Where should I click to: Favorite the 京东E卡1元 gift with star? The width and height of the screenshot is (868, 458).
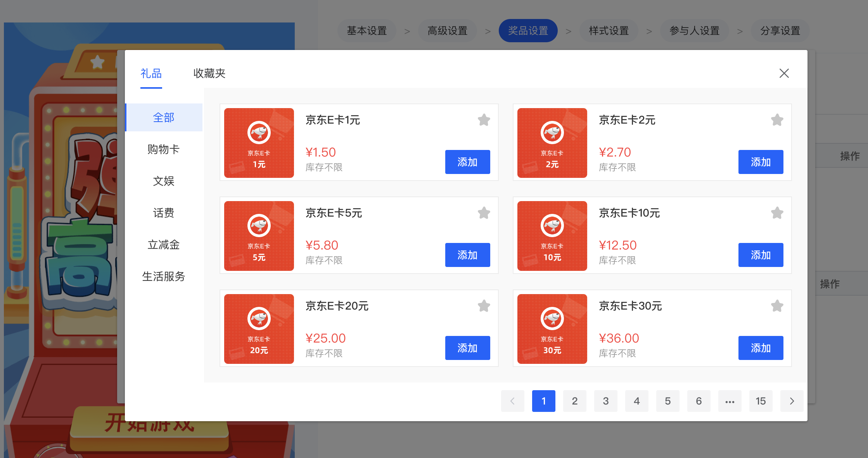pos(484,120)
